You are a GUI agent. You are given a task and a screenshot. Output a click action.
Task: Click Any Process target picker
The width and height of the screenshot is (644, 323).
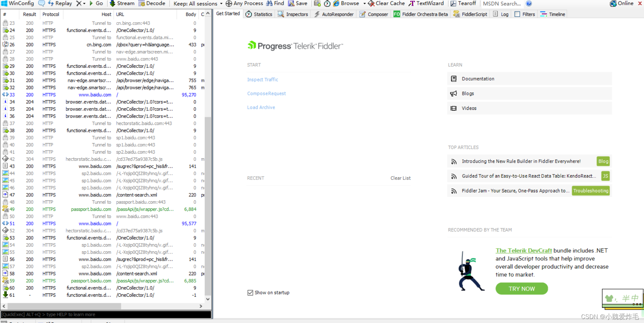tap(244, 3)
